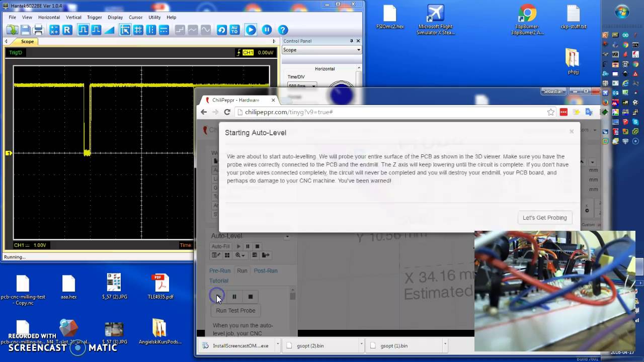Screen dimensions: 644x362
Task: Open file icon in Hantek toolbar
Action: pyautogui.click(x=12, y=30)
